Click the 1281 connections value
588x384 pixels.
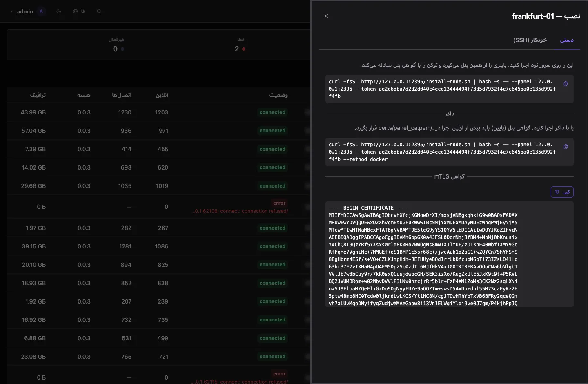125,246
